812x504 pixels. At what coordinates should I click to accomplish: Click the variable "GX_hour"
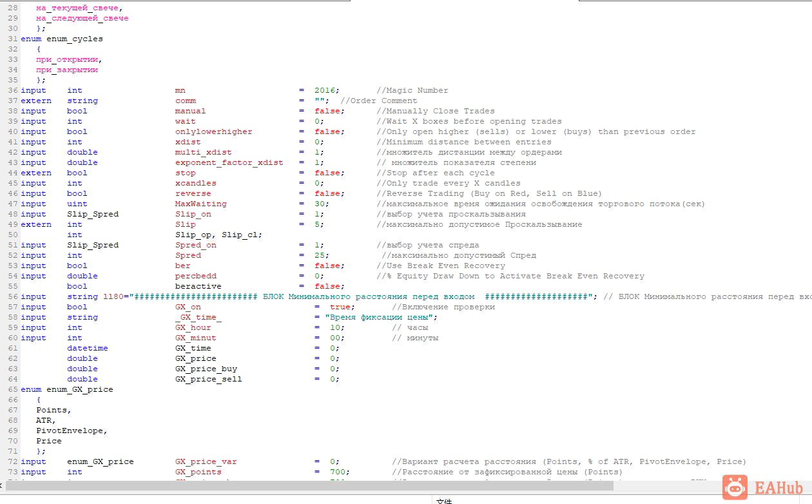point(193,327)
